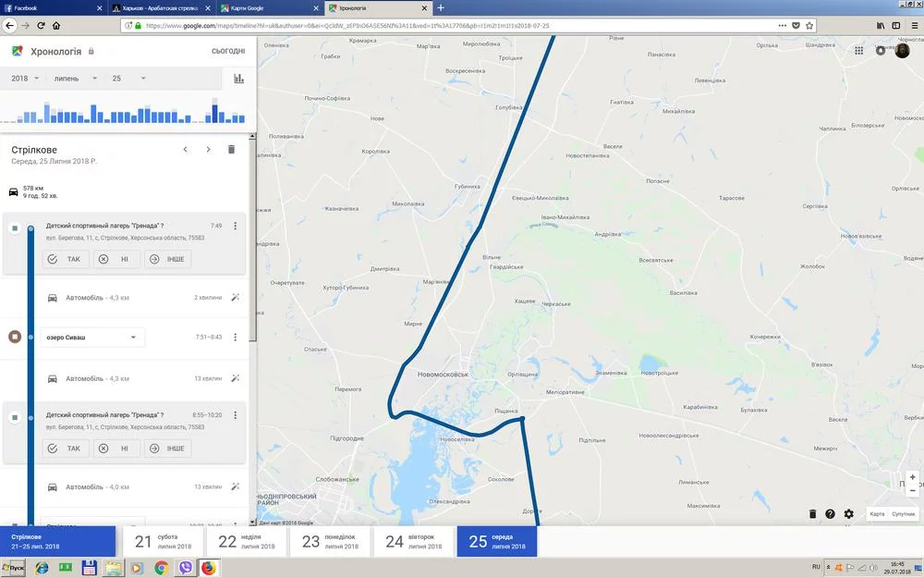Open Google notifications bell icon
Viewport: 924px width, 578px height.
[x=881, y=51]
